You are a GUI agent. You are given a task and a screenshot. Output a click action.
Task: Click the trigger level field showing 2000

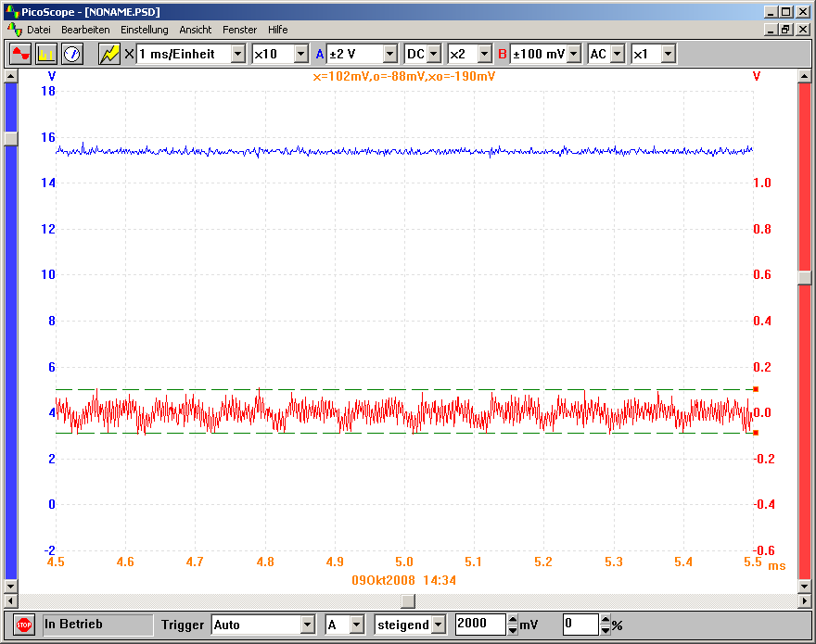(x=479, y=625)
